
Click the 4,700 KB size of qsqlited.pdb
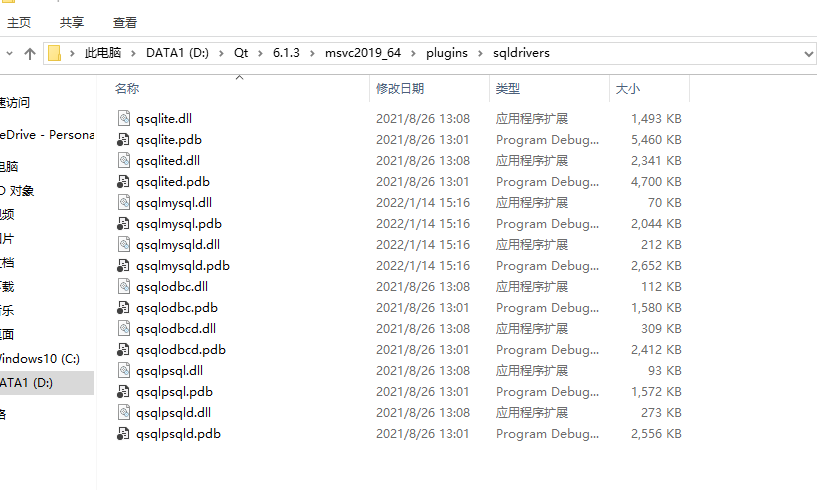click(656, 182)
